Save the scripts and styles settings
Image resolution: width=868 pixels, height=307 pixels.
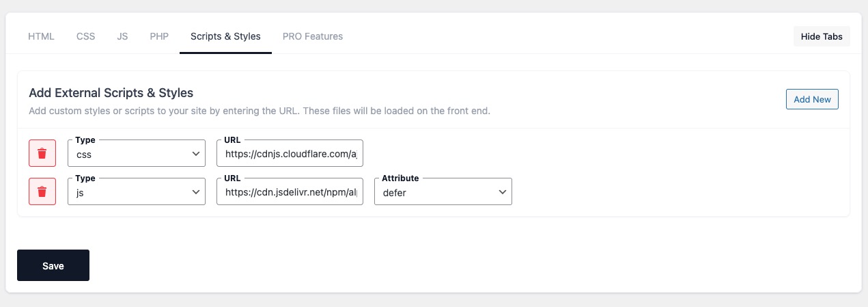[53, 265]
